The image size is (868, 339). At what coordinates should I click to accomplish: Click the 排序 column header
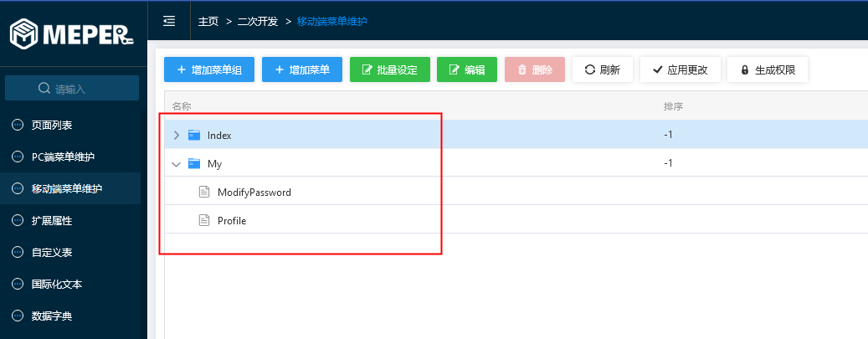pyautogui.click(x=673, y=105)
